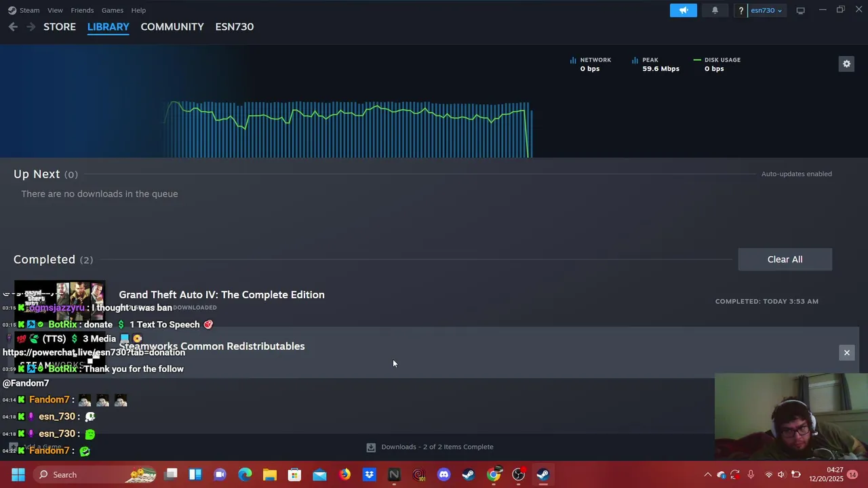Switch to the STORE tab
Screen dimensions: 868x488
tap(60, 26)
